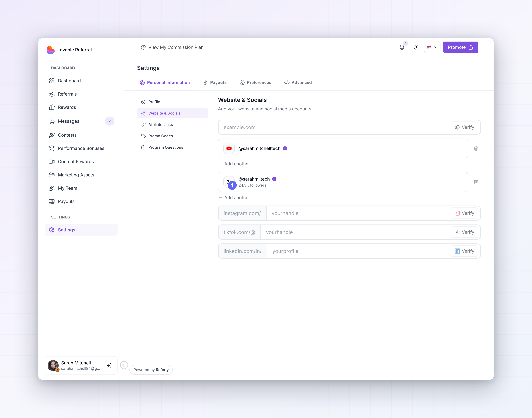Viewport: 532px width, 418px height.
Task: Switch to Personal Information tab
Action: [165, 82]
